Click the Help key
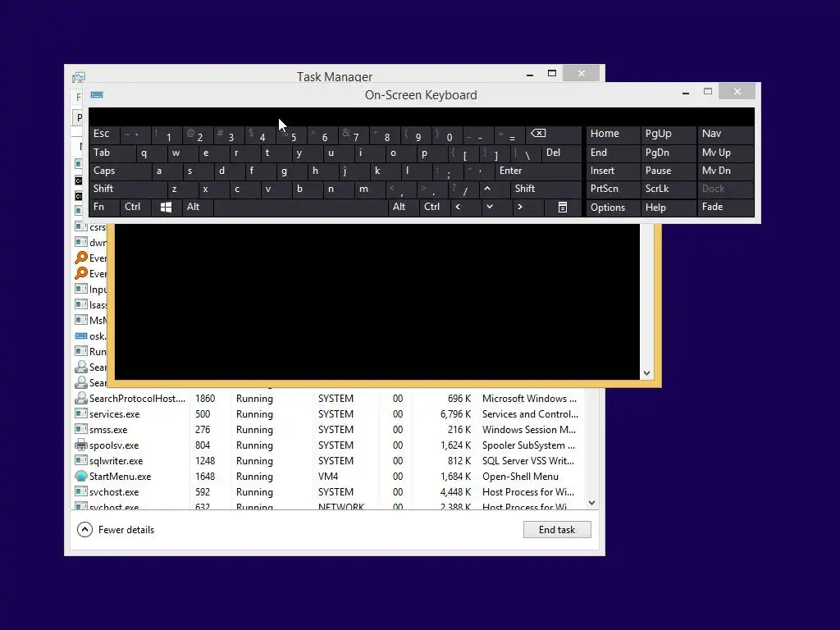840x630 pixels. tap(669, 208)
